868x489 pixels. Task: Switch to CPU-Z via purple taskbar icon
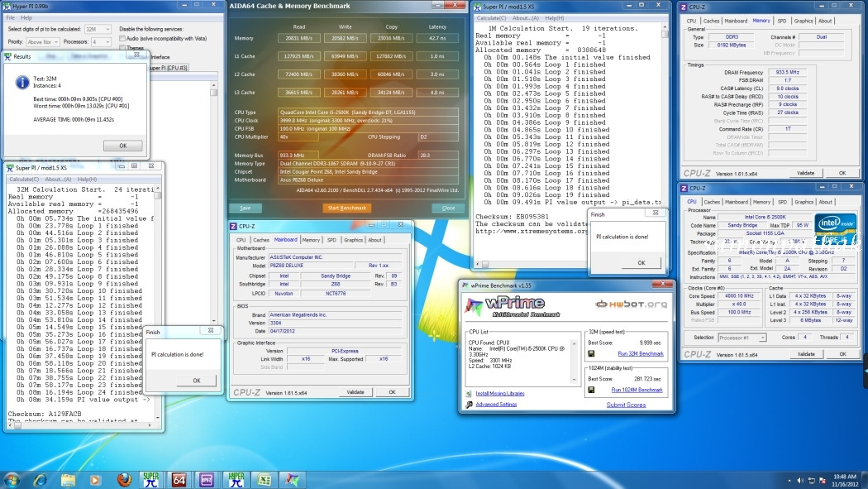pos(207,480)
